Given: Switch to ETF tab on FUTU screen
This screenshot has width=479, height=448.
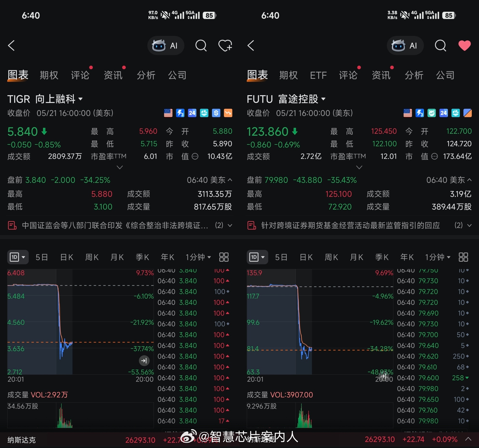Looking at the screenshot, I should coord(318,75).
